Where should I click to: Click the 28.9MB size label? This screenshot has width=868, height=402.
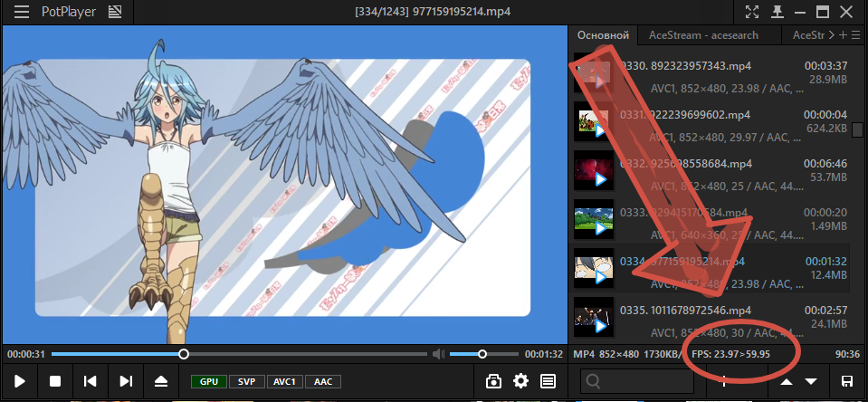(828, 80)
